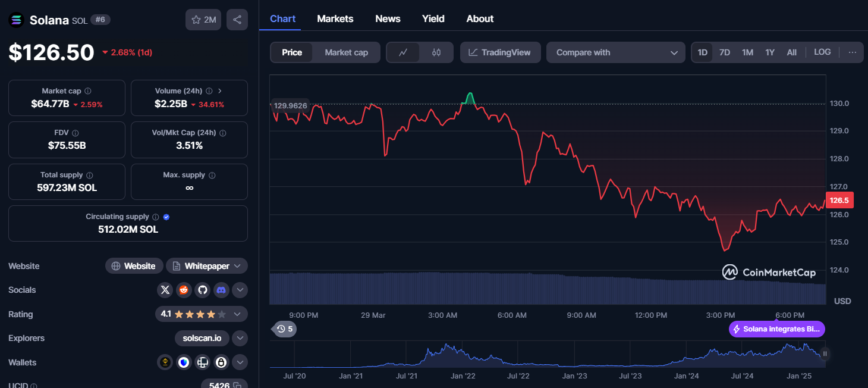This screenshot has width=868, height=388.
Task: Expand the Rating details chevron
Action: coord(237,314)
